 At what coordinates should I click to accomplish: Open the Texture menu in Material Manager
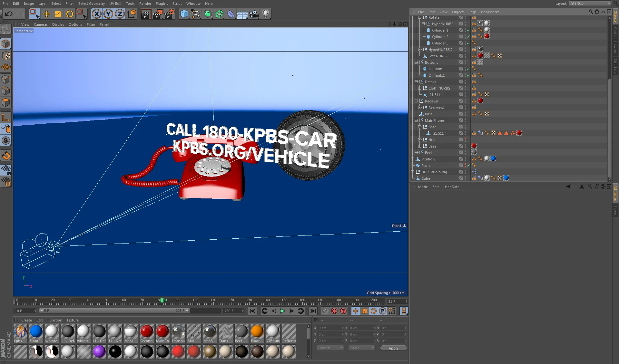click(x=73, y=320)
